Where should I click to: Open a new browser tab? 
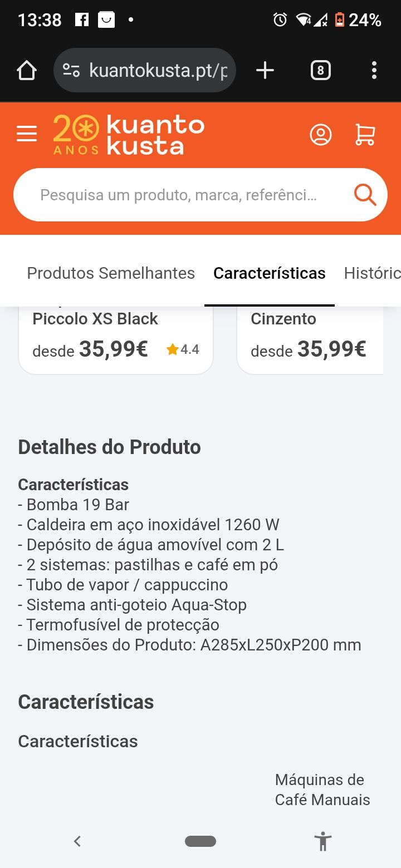[265, 71]
